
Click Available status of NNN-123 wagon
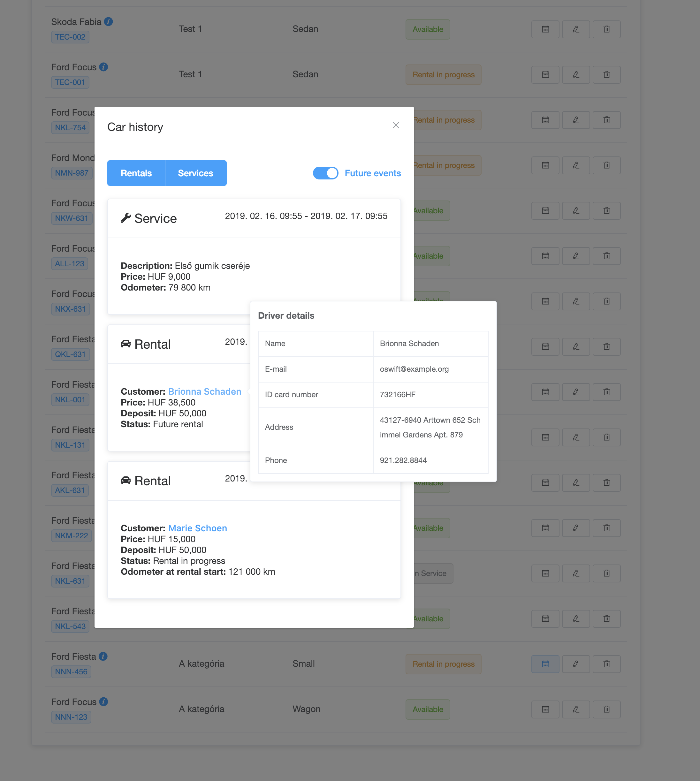pyautogui.click(x=428, y=709)
